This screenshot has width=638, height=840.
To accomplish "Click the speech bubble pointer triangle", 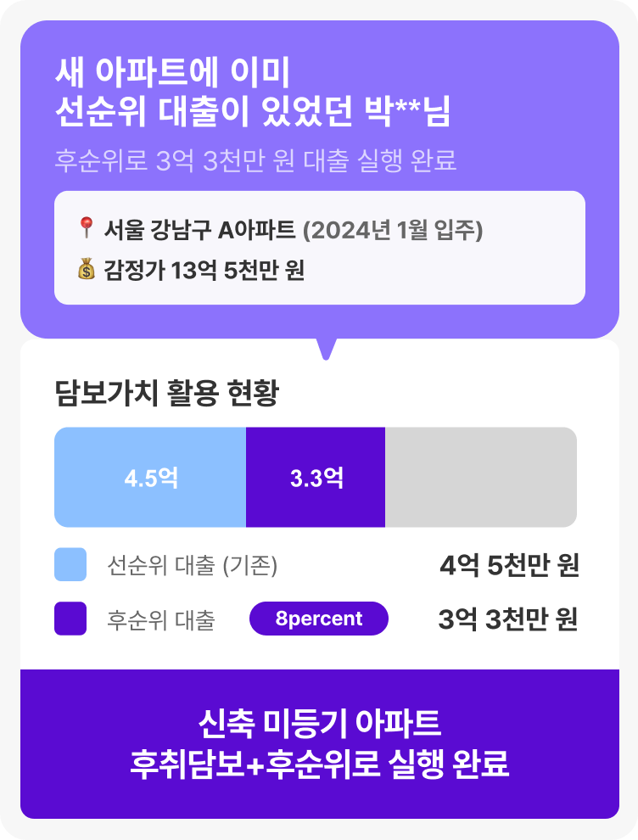I will [x=326, y=348].
